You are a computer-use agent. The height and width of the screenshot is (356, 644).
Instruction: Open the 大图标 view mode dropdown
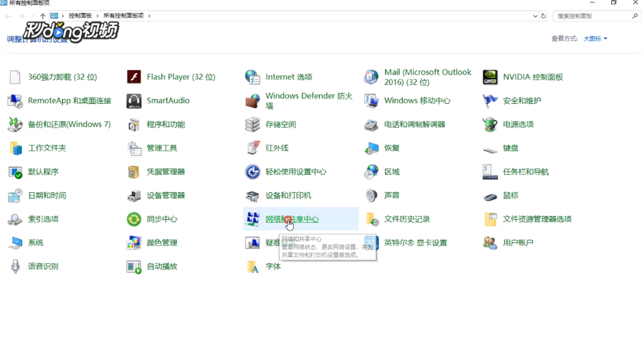click(x=595, y=39)
